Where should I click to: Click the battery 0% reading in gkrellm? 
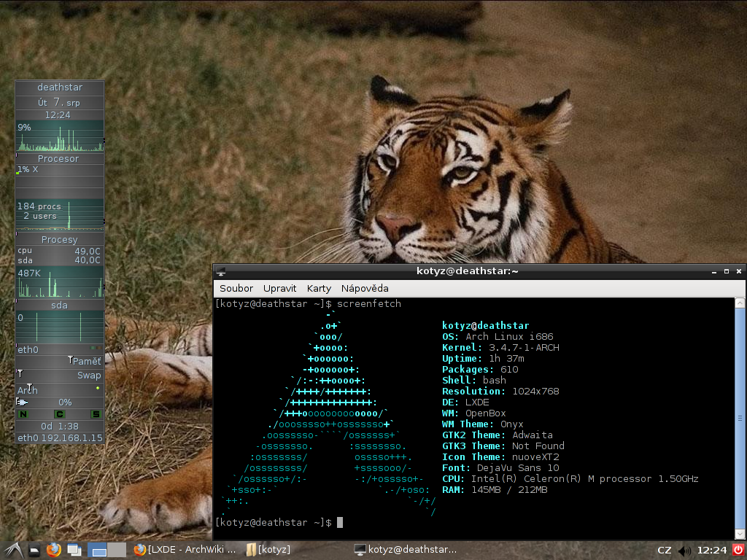coord(65,402)
